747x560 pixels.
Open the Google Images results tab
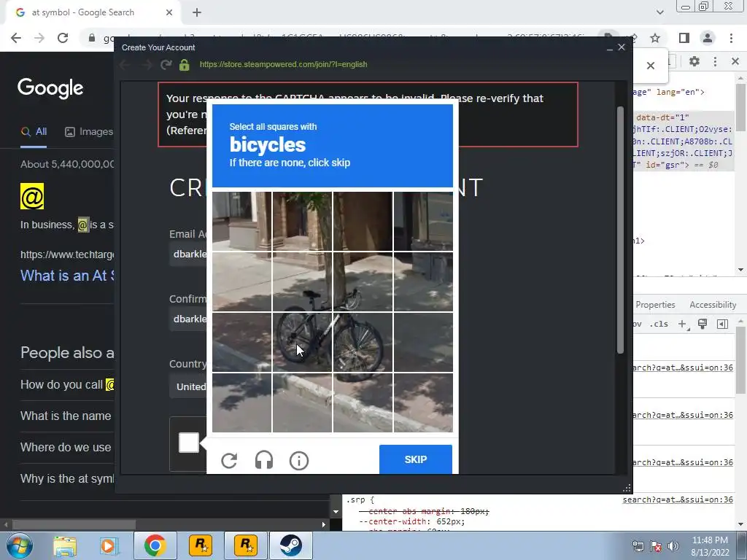tap(88, 132)
